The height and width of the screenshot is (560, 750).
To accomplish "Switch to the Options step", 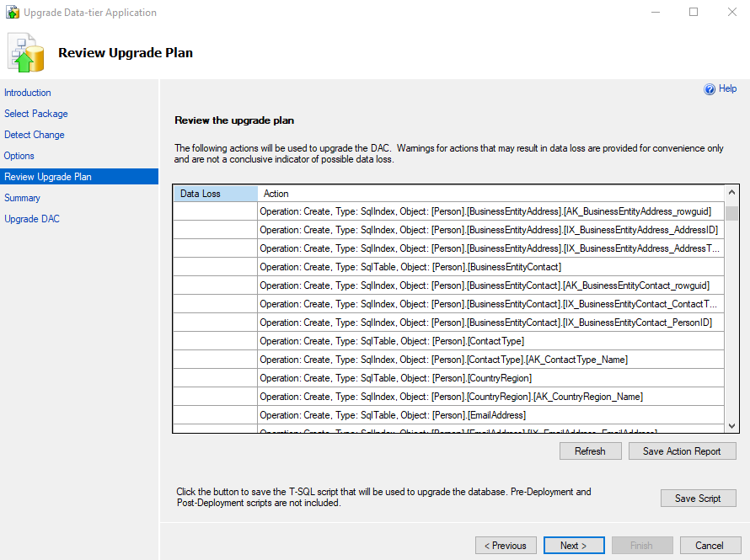I will (x=19, y=156).
